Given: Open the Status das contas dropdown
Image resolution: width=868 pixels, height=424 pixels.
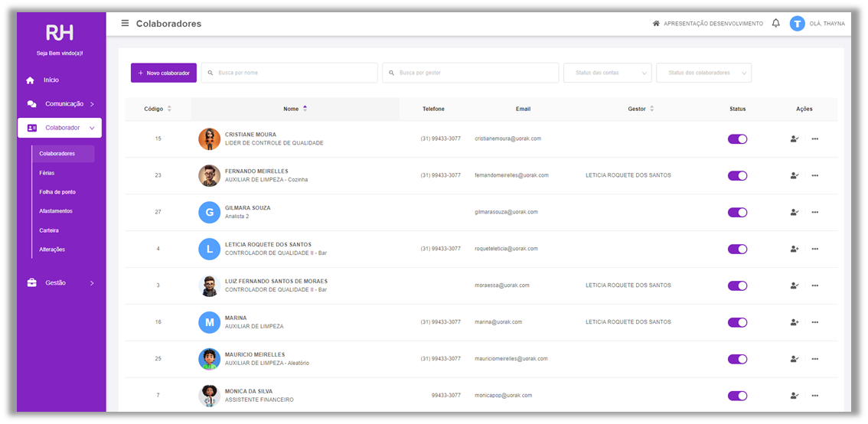Looking at the screenshot, I should [607, 73].
